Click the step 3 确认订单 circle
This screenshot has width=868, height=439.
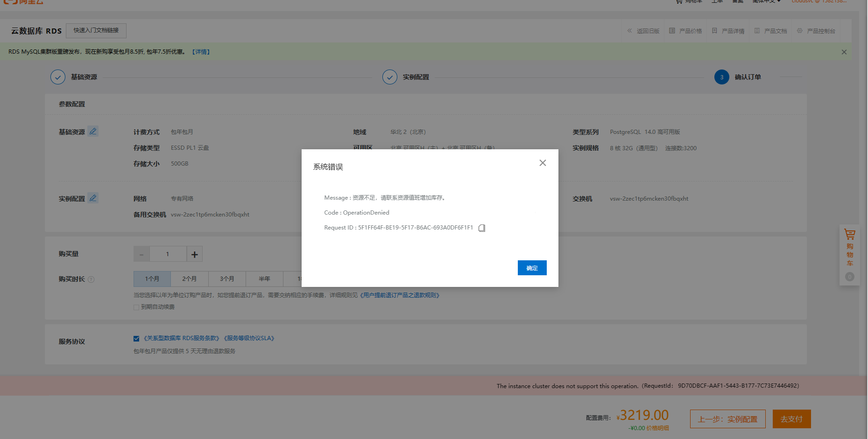pos(722,77)
